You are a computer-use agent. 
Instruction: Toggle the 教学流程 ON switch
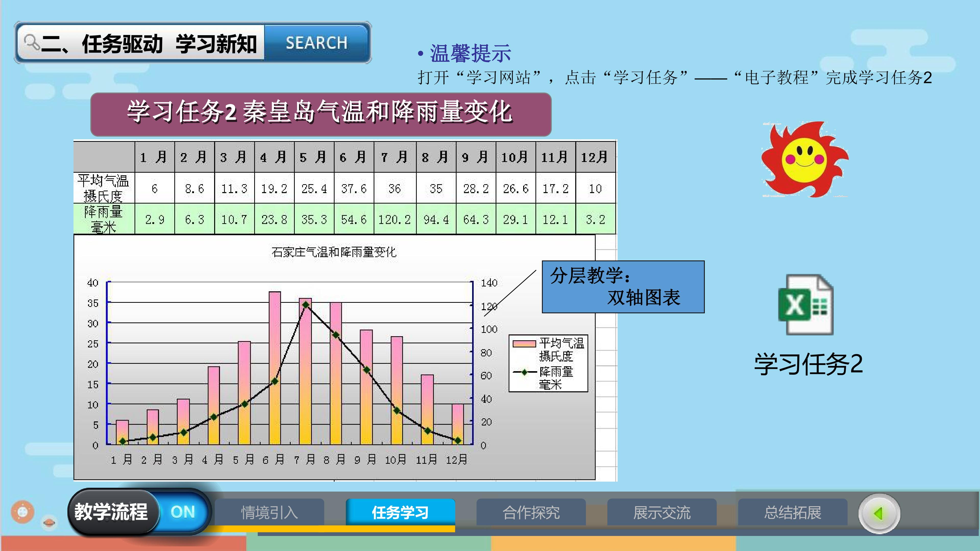pyautogui.click(x=183, y=512)
